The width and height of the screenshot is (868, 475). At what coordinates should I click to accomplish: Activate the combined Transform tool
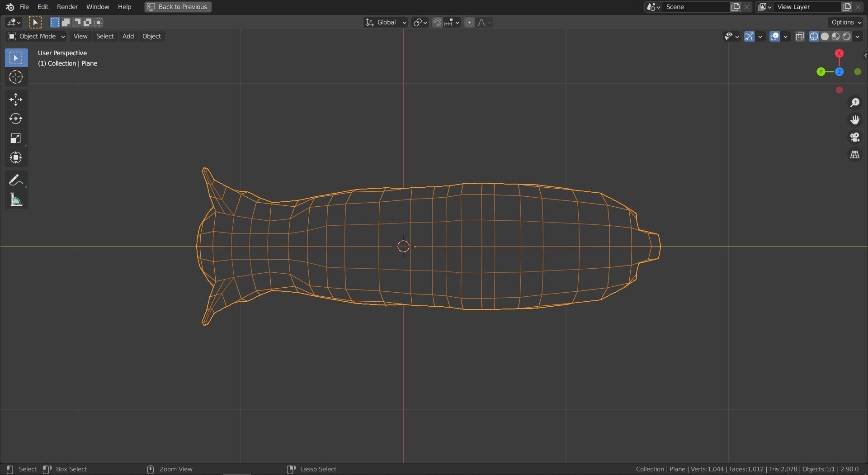click(16, 158)
